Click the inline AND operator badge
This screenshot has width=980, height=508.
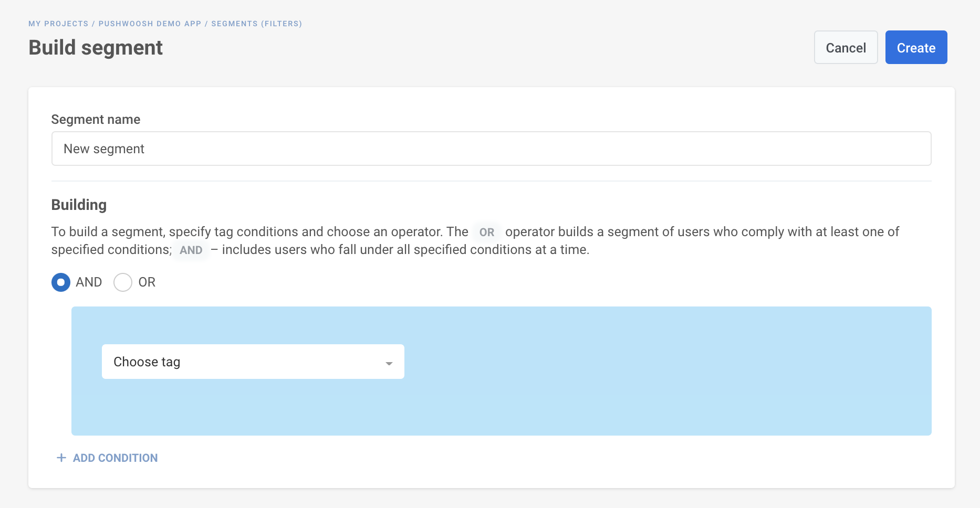pyautogui.click(x=191, y=250)
